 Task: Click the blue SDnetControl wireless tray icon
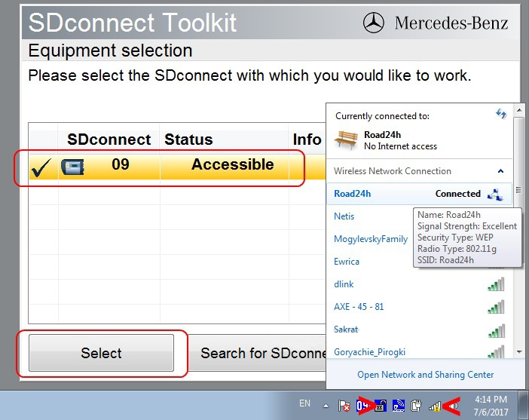click(x=399, y=406)
